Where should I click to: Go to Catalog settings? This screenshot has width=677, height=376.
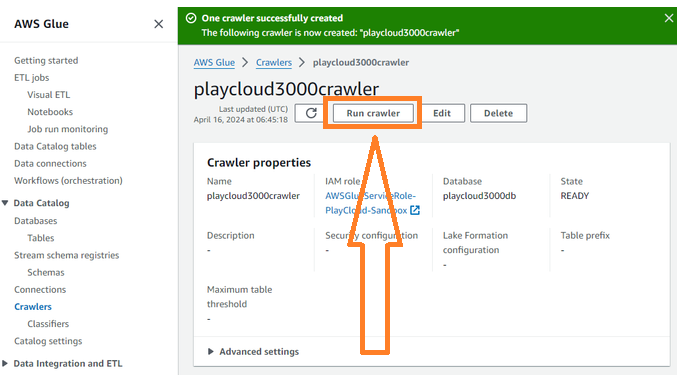click(48, 341)
